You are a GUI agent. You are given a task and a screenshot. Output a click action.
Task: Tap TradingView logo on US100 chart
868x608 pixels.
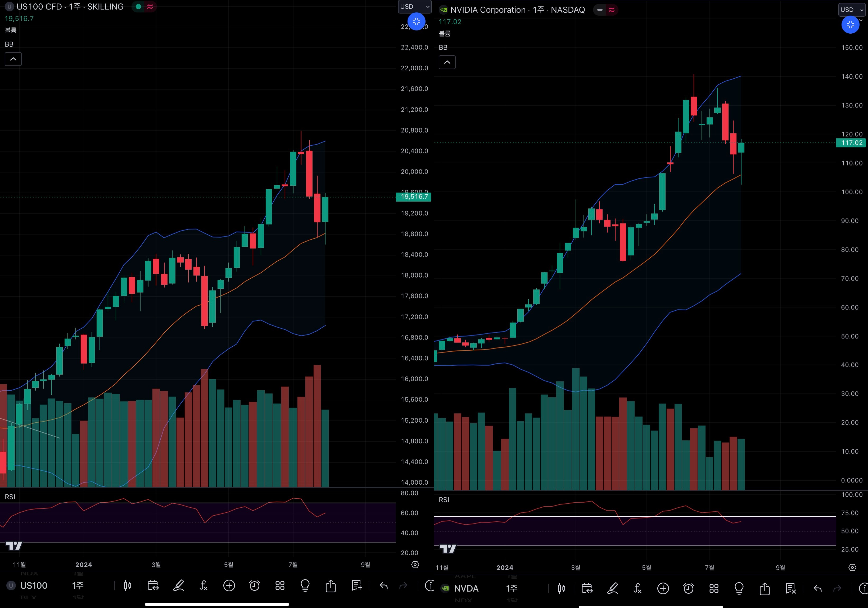pos(14,546)
